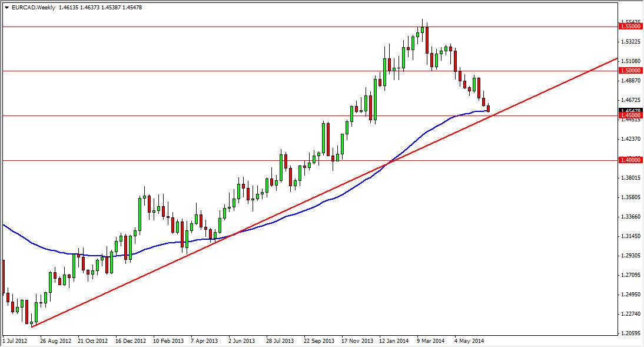Click the 21 Oct 2012 date label

tap(93, 341)
